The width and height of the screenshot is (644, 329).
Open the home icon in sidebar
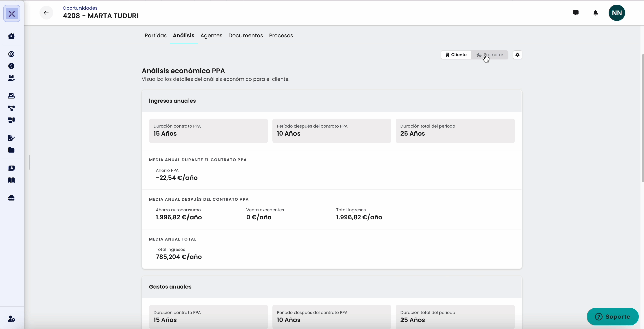tap(11, 36)
